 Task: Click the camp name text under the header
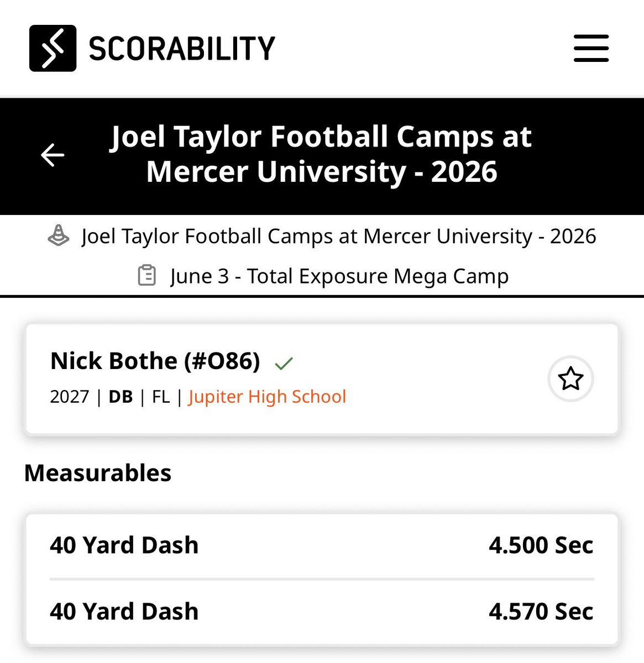[339, 236]
